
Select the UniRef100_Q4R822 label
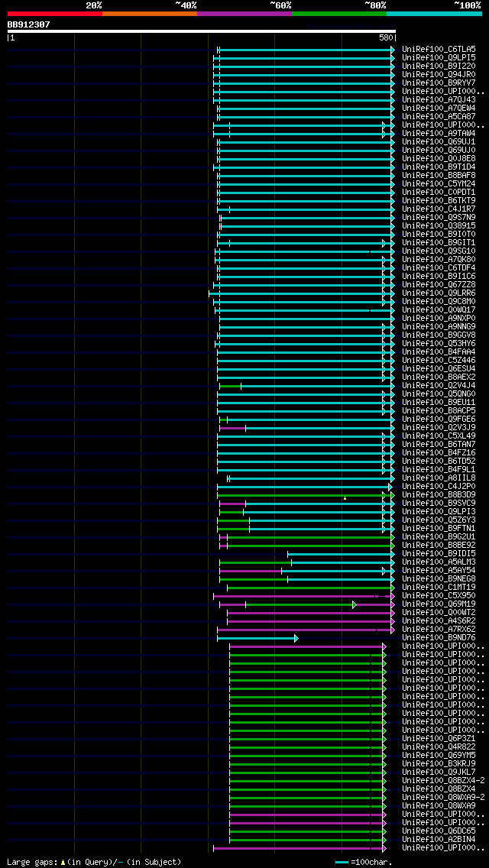439,747
